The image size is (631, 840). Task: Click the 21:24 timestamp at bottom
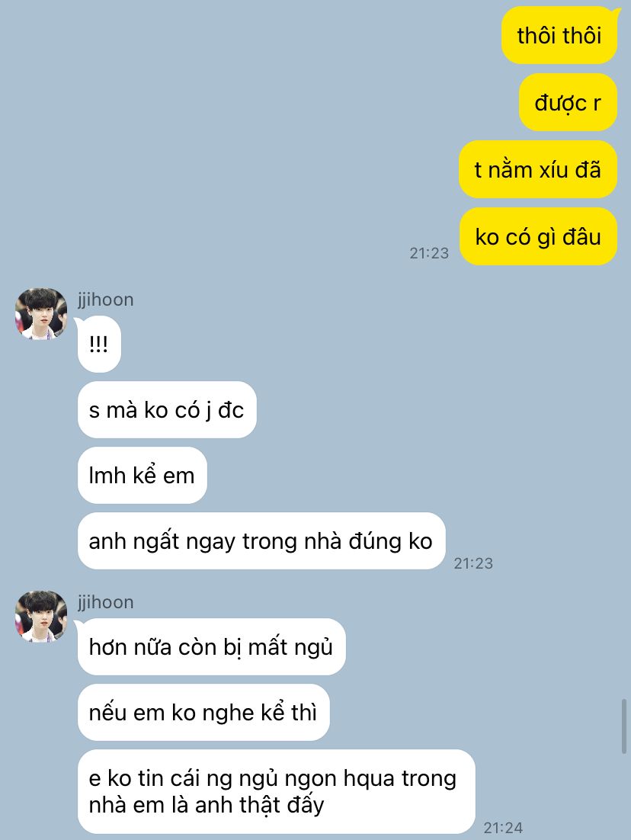coord(503,828)
